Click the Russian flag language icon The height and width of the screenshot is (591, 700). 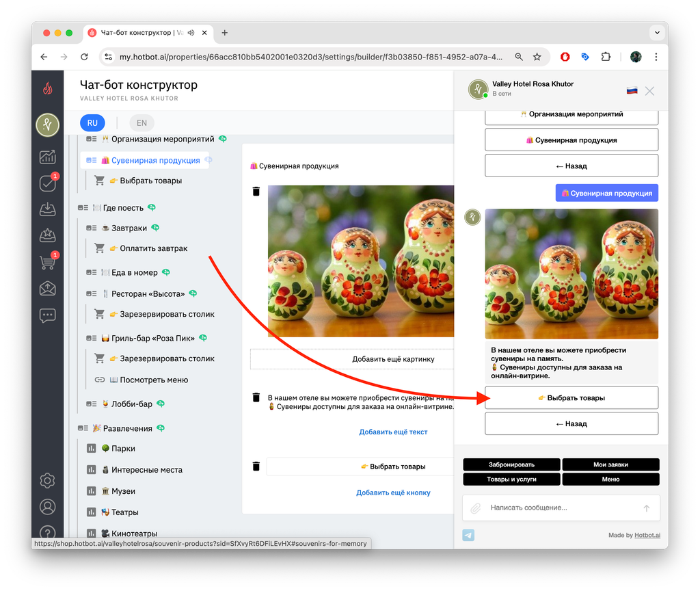point(632,91)
